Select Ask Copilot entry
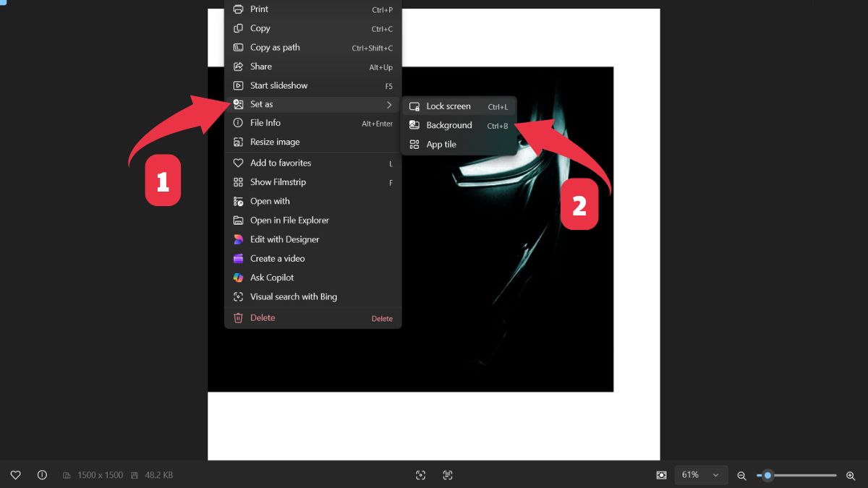Viewport: 868px width, 488px height. tap(312, 278)
